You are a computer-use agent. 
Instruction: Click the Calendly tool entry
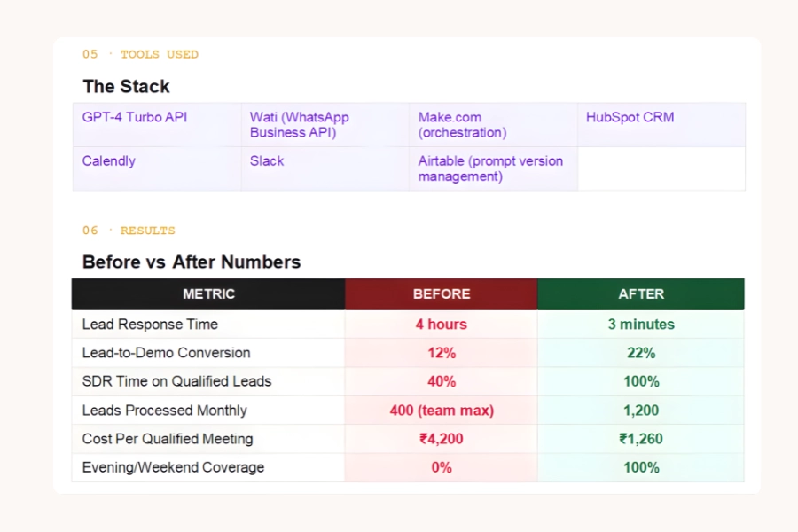pyautogui.click(x=109, y=161)
